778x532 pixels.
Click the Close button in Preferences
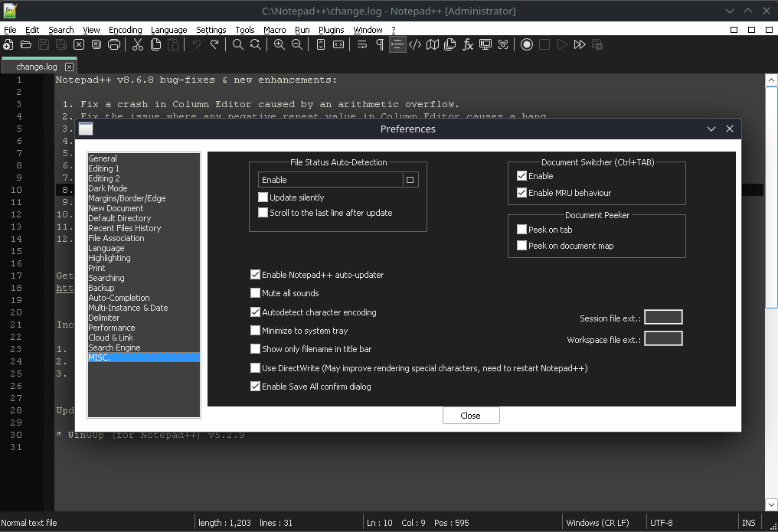471,416
